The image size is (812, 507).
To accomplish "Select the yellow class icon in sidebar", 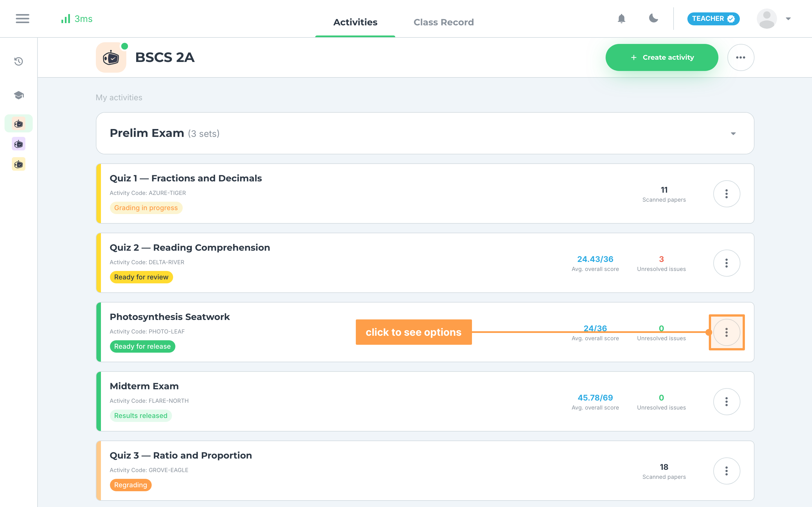I will 19,164.
